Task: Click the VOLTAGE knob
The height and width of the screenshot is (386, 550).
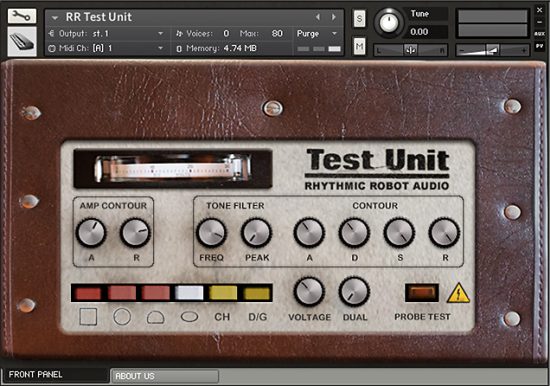Action: tap(309, 292)
